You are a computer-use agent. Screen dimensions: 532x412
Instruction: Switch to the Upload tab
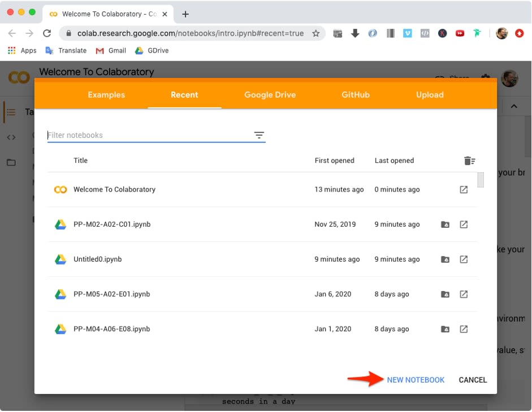coord(430,95)
